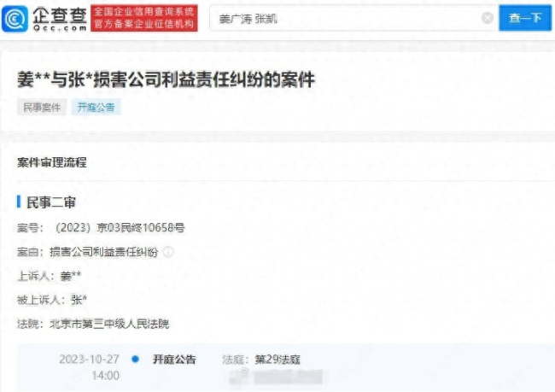Click the 查一下 search button
This screenshot has height=392, width=555.
tap(525, 18)
